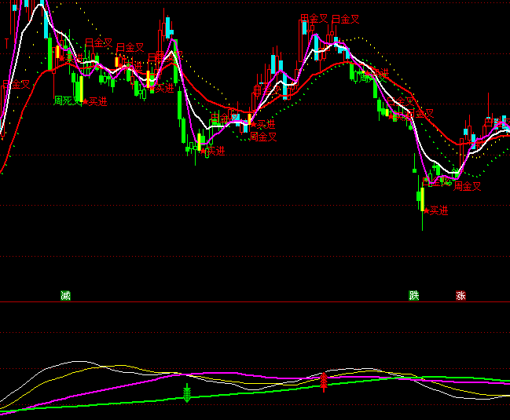Click the 日金叉 label at far left
510x420 pixels.
pyautogui.click(x=16, y=85)
